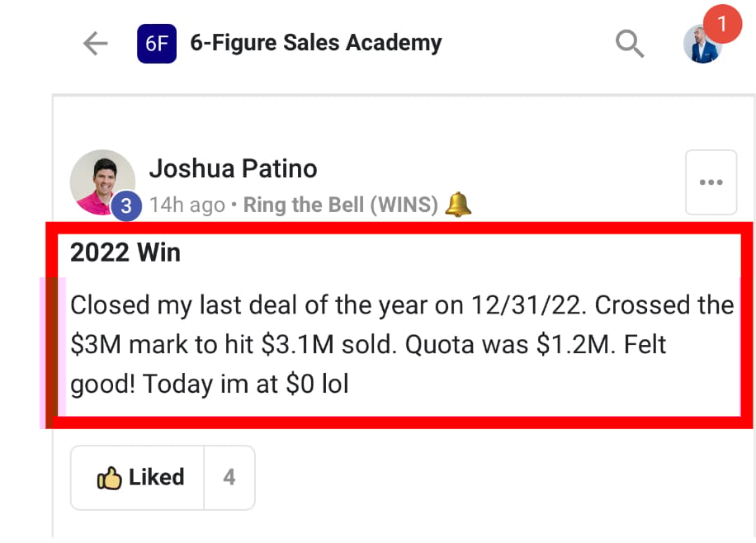Screen dimensions: 756x543
Task: Click the 6F group logo
Action: pyautogui.click(x=157, y=44)
